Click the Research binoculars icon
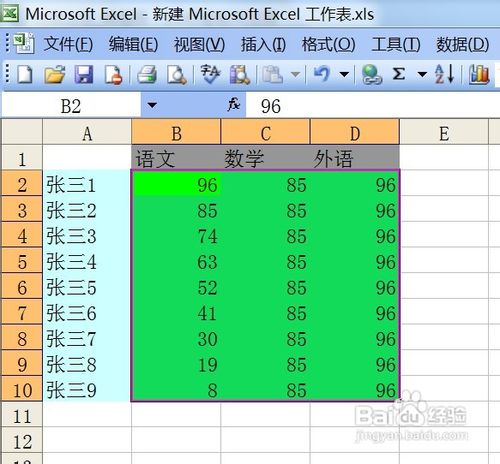This screenshot has height=464, width=500. (239, 74)
